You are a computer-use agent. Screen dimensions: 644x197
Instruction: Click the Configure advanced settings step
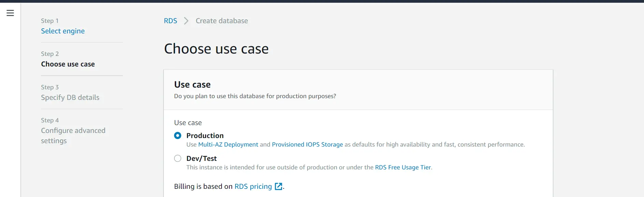point(73,136)
